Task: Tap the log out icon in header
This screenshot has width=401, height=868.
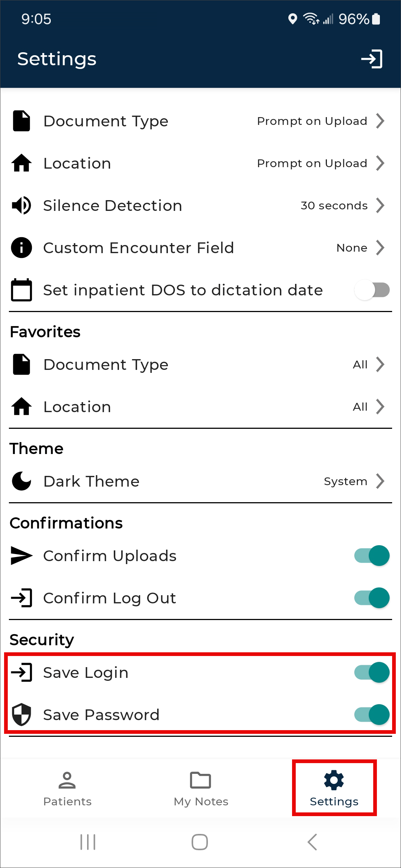Action: click(372, 59)
